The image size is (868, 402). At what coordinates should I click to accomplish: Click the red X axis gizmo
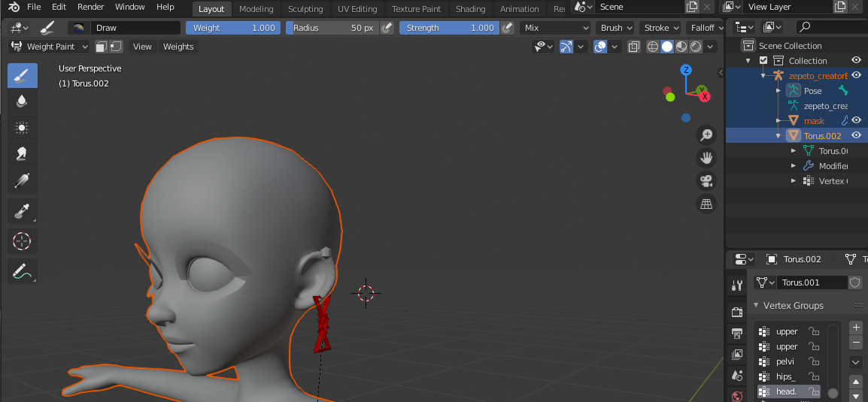click(x=705, y=97)
